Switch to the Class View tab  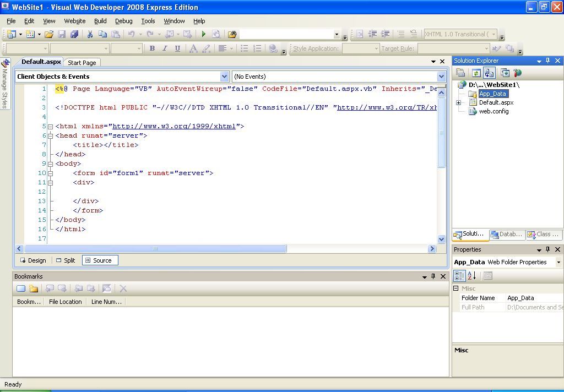pos(543,234)
